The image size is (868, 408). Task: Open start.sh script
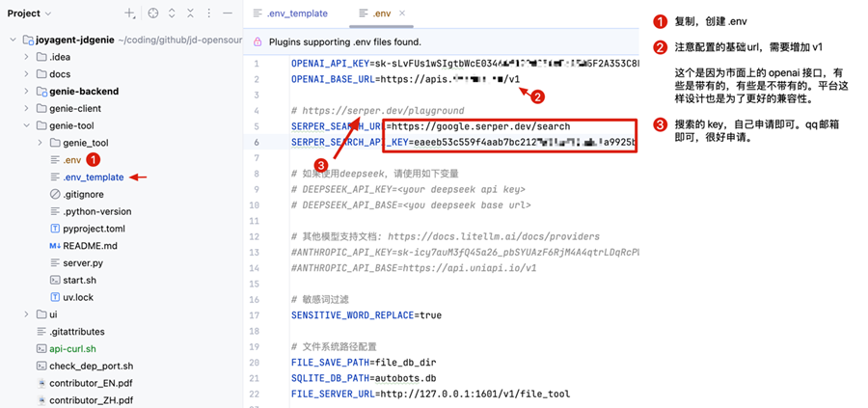(79, 280)
